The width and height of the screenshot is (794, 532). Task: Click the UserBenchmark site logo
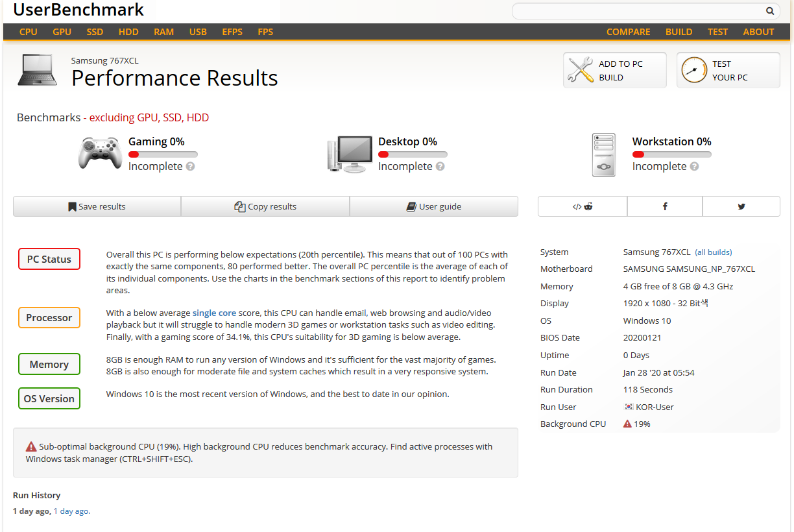click(x=78, y=10)
